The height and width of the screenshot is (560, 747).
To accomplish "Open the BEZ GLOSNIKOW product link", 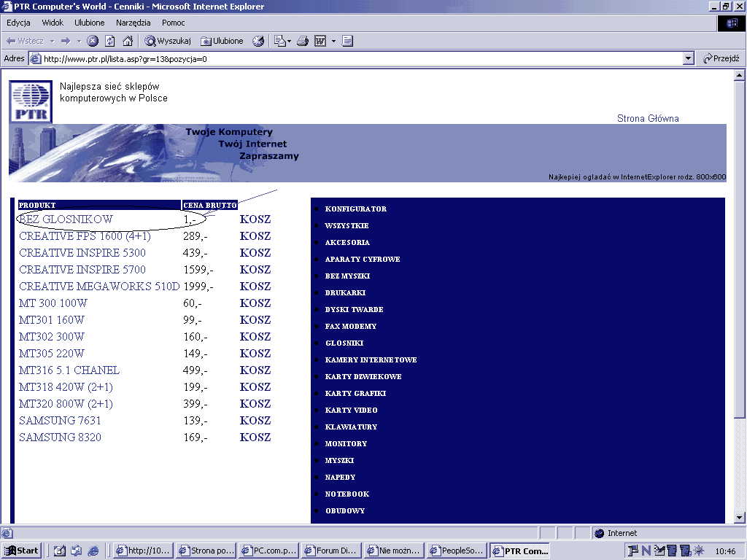I will [66, 219].
